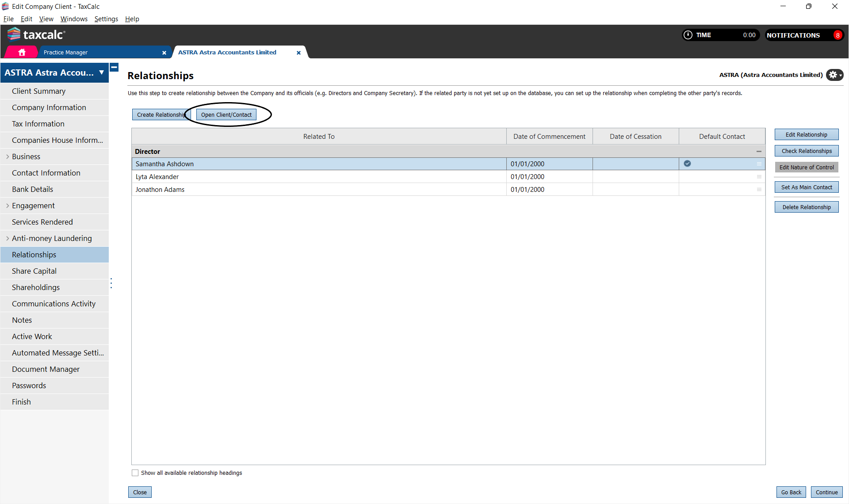Open the settings gear icon dropdown
849x504 pixels.
click(834, 75)
